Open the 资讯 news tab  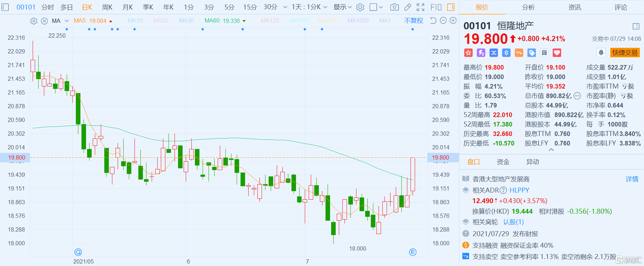point(575,7)
